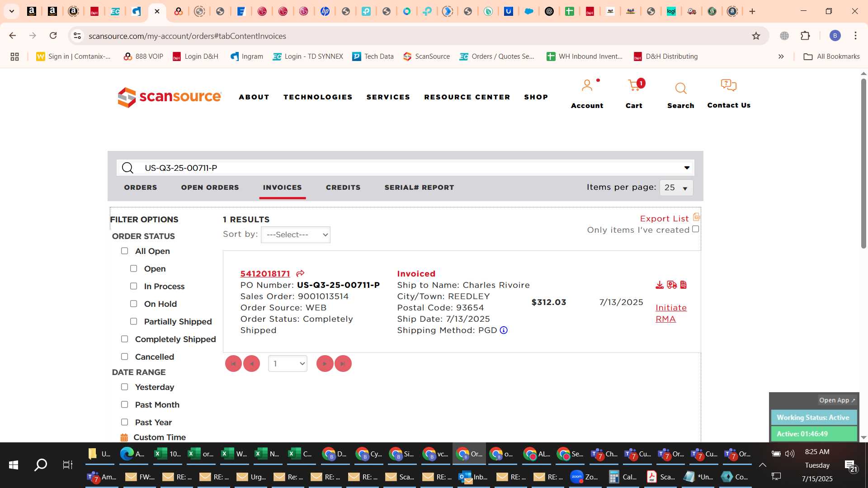The image size is (868, 488).
Task: Open invoice 5412018171 link
Action: pos(265,274)
